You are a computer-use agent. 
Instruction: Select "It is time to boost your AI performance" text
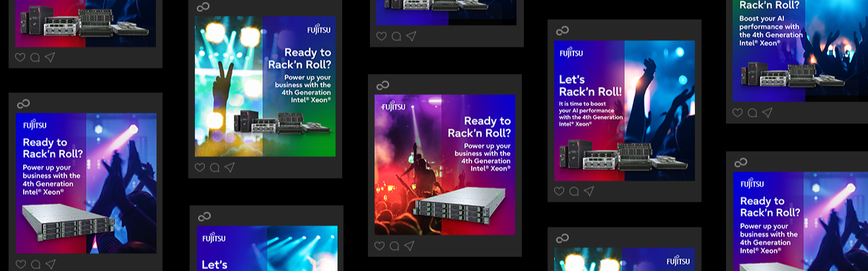click(x=591, y=113)
